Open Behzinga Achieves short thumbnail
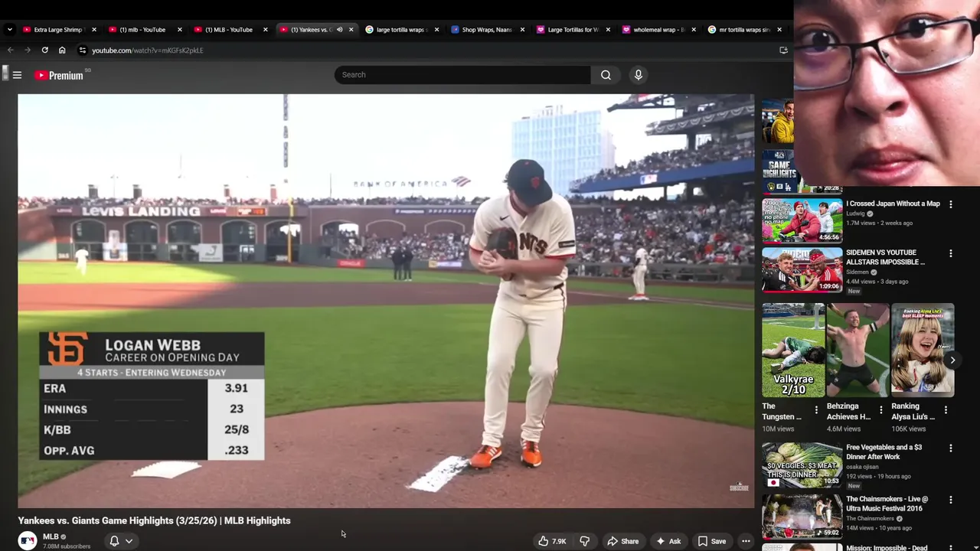The image size is (980, 551). point(857,350)
